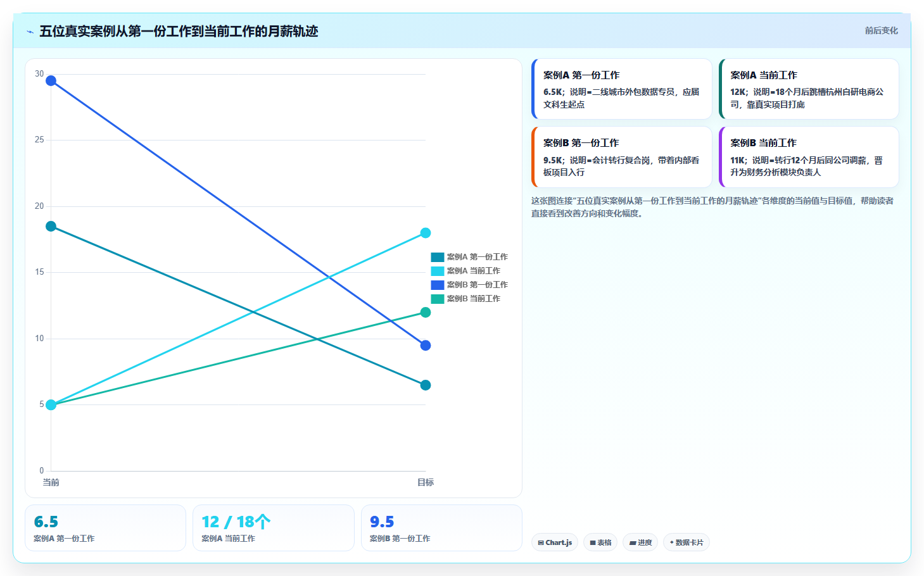Click the cyan start point at 5
Viewport: 924px width, 576px height.
point(51,405)
